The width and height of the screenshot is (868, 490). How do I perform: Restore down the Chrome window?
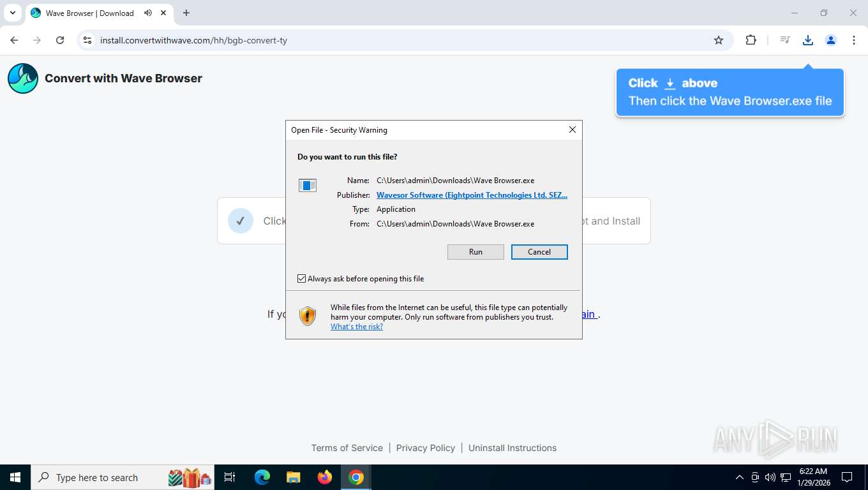pos(824,13)
